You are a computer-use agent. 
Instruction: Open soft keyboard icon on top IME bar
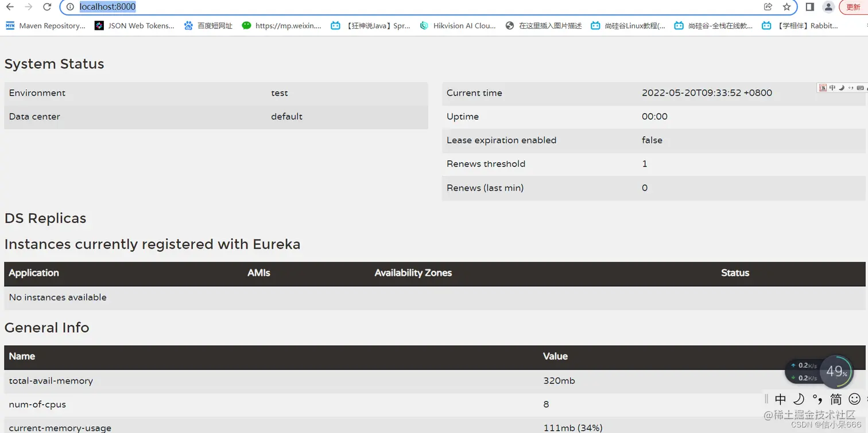860,88
